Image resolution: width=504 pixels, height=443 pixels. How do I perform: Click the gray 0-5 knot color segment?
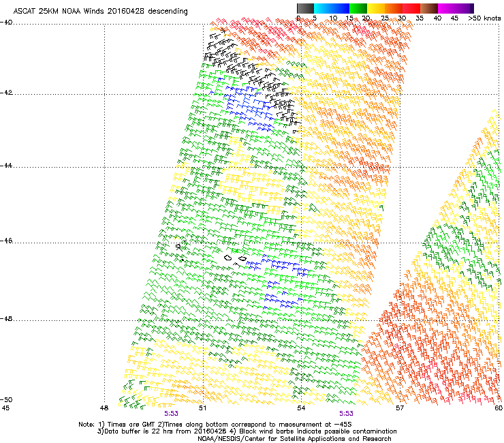coord(305,8)
